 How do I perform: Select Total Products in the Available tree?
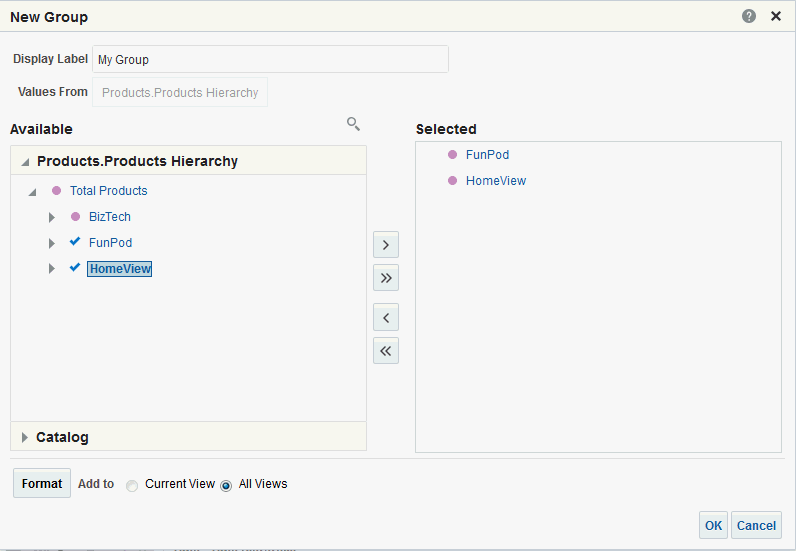[x=108, y=191]
